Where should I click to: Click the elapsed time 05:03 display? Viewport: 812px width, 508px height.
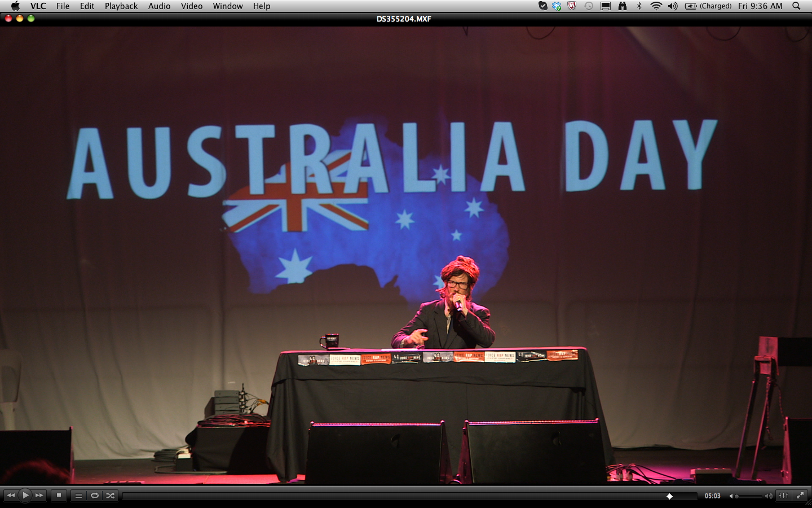tap(712, 496)
